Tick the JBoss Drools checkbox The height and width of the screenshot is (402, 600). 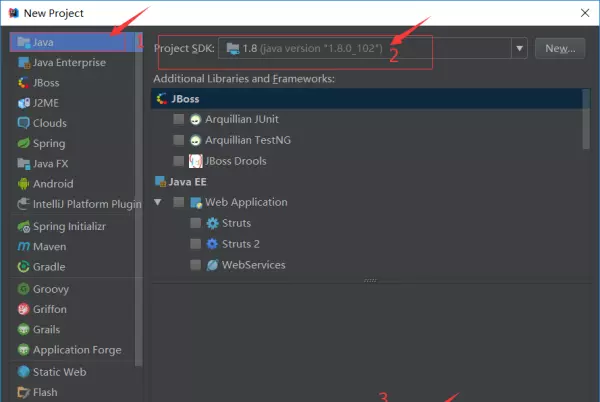[x=179, y=161]
